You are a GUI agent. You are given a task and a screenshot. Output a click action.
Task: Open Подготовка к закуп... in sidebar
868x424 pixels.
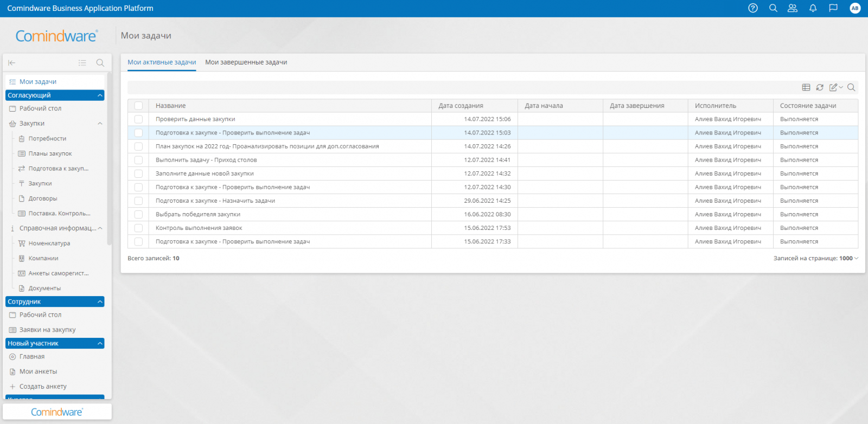58,169
